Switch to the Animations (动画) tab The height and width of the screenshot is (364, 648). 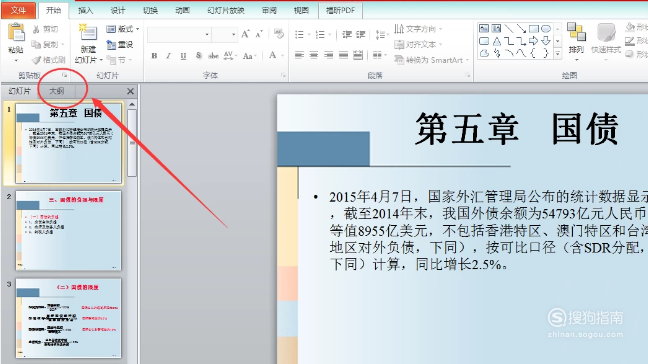(182, 11)
